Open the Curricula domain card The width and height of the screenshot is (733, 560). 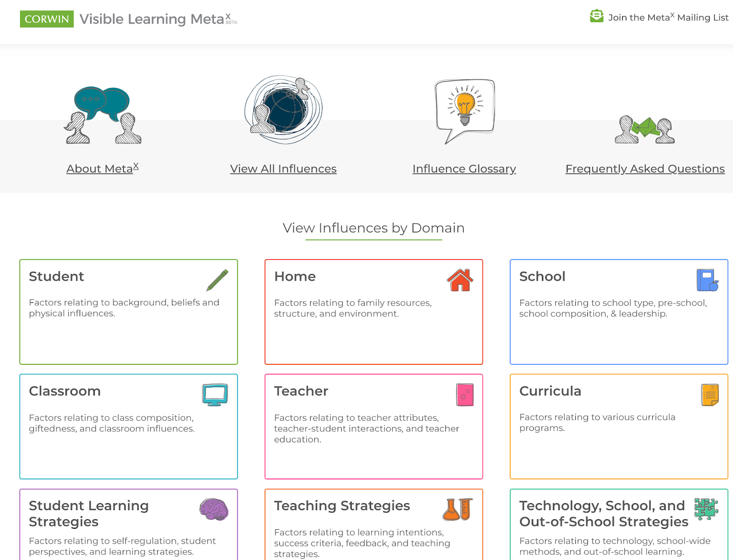618,426
